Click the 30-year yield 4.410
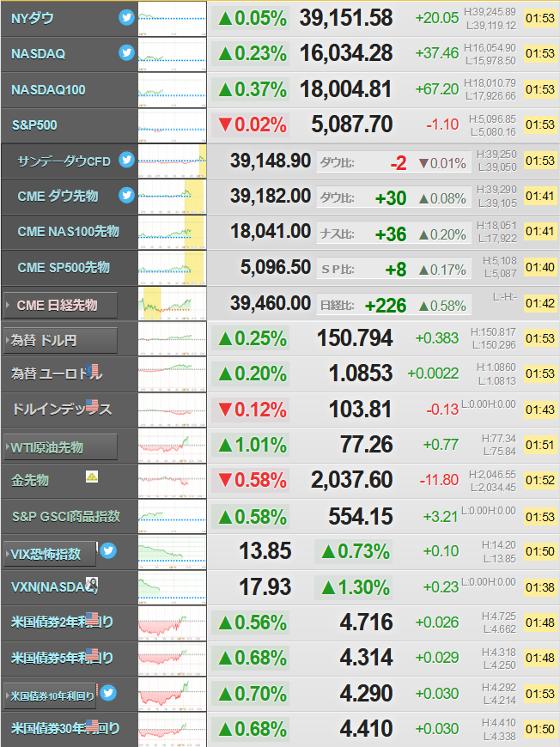560x747 pixels. (367, 729)
